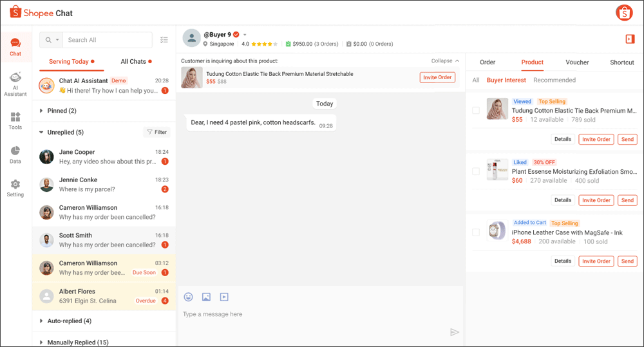Open the search scope dropdown arrow
This screenshot has width=644, height=347.
(x=57, y=40)
